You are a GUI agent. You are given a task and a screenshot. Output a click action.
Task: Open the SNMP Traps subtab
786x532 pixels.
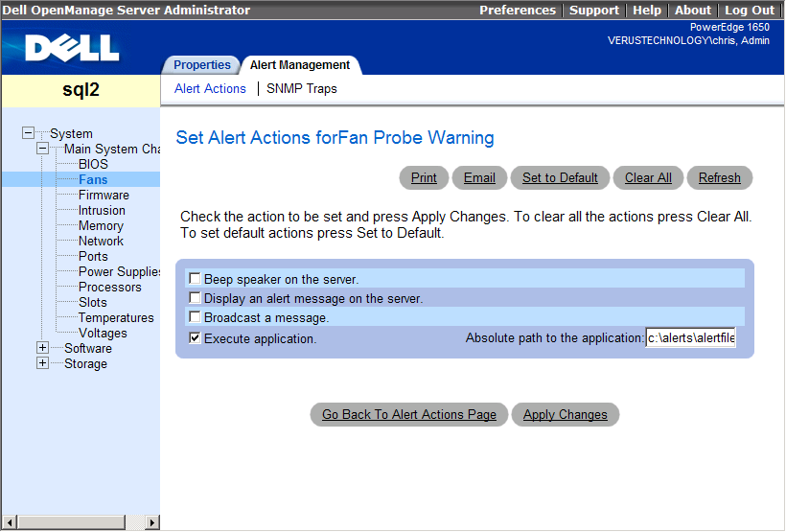[302, 89]
